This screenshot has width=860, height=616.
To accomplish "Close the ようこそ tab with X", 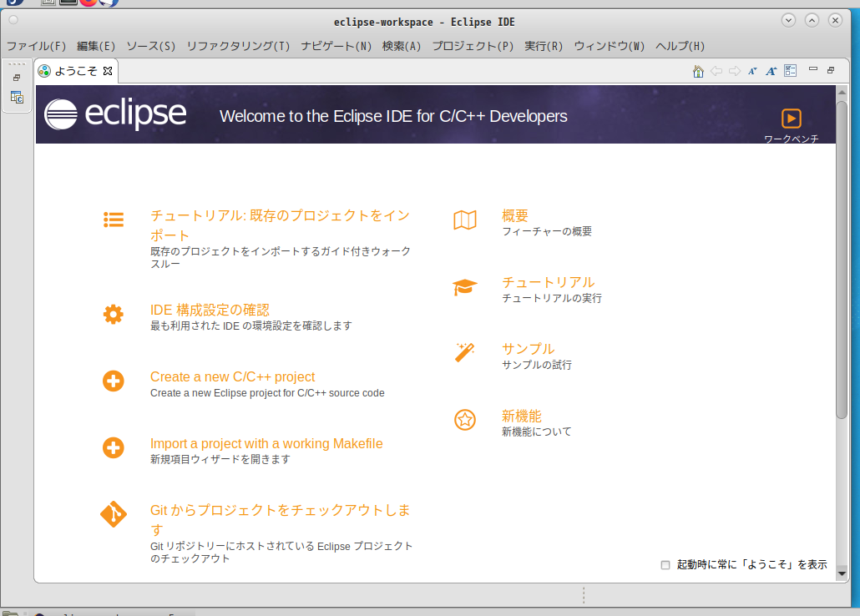I will pos(108,71).
